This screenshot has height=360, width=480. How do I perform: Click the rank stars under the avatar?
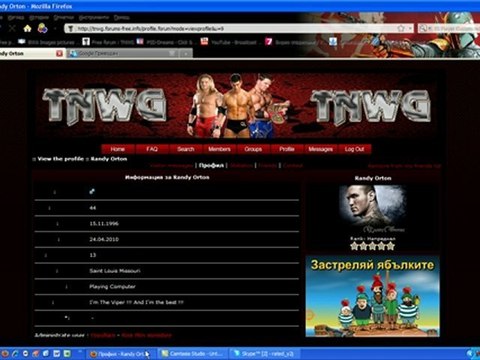[x=372, y=246]
